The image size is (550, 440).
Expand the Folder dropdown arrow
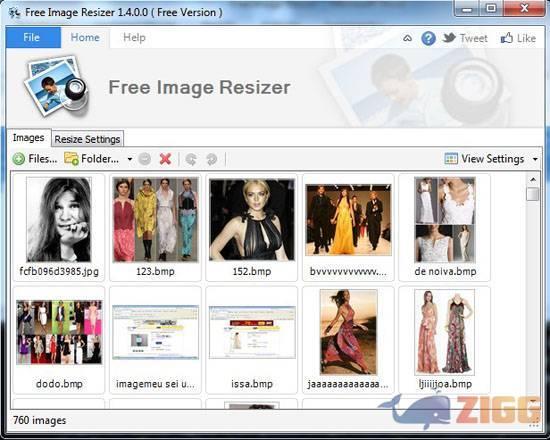pyautogui.click(x=129, y=159)
